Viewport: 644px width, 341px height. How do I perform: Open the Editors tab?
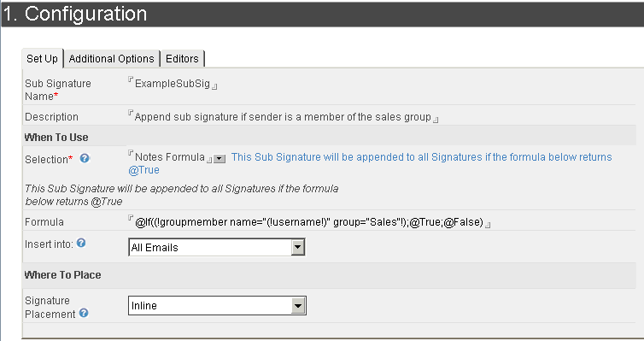click(x=182, y=59)
